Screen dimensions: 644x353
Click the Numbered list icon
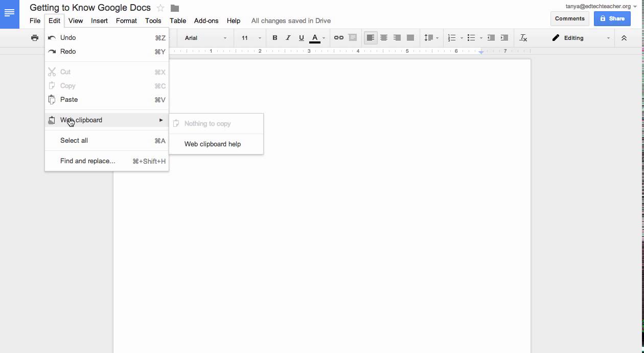[452, 38]
